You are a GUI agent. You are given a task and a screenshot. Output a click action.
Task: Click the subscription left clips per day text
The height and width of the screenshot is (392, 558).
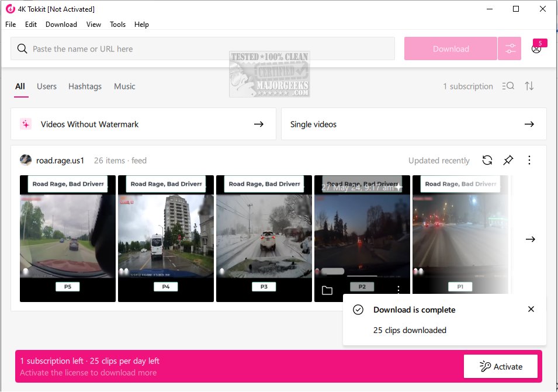(89, 360)
